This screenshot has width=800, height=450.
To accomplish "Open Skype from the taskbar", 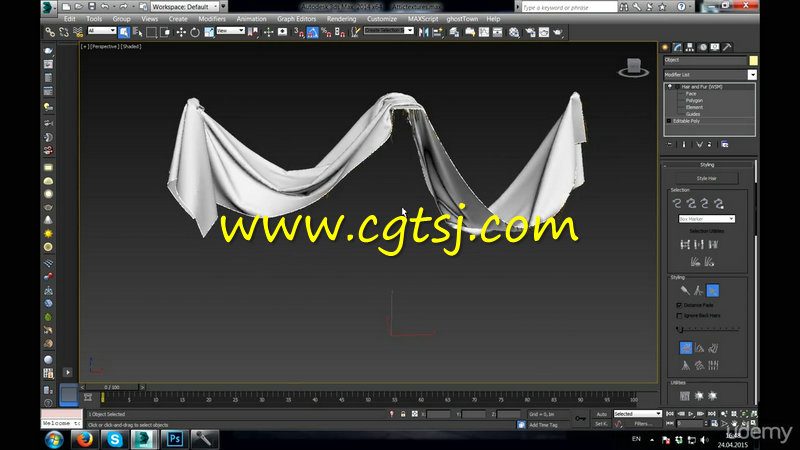I will 114,439.
